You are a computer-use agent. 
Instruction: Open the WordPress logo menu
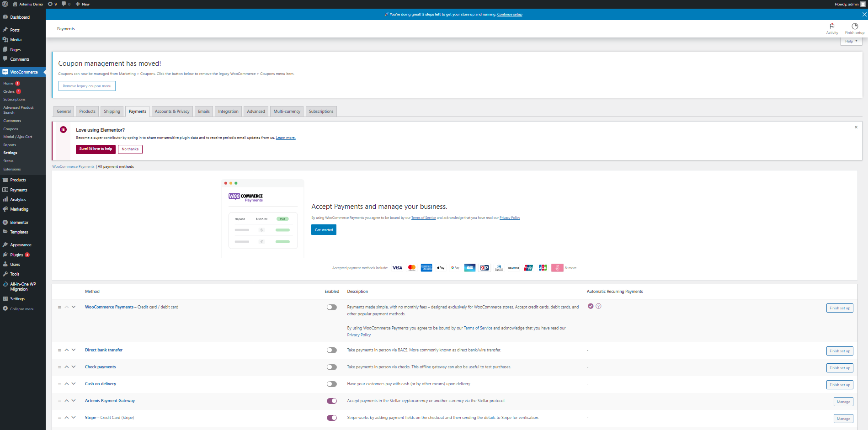click(x=5, y=4)
